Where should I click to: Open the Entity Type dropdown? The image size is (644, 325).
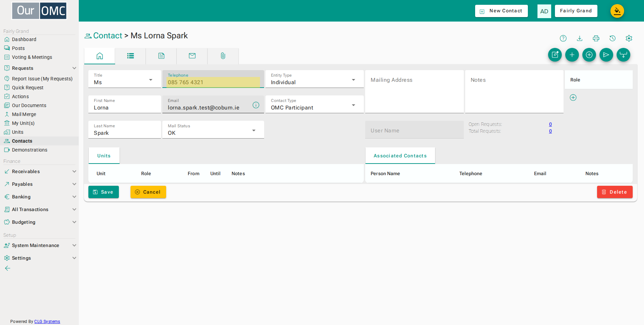click(314, 79)
